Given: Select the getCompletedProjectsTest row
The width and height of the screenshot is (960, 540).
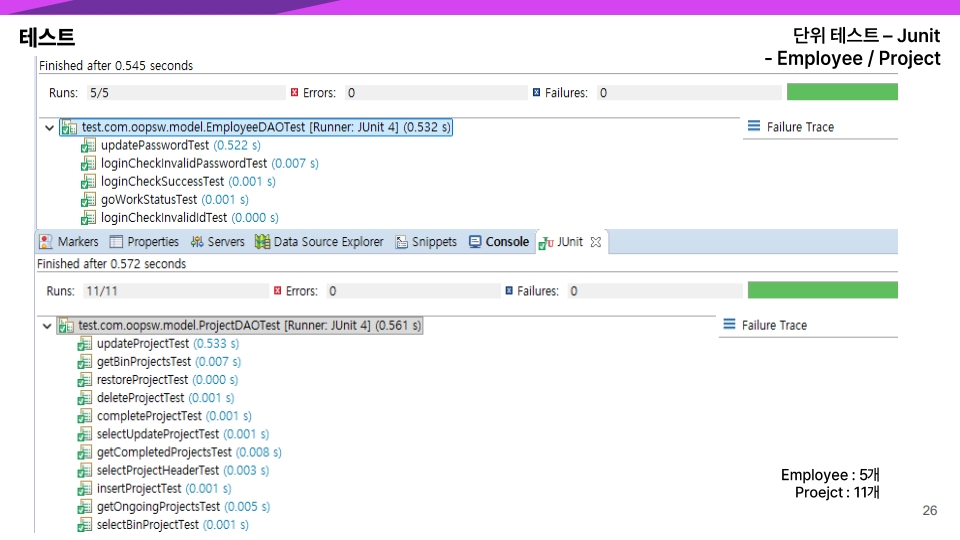Looking at the screenshot, I should [180, 453].
